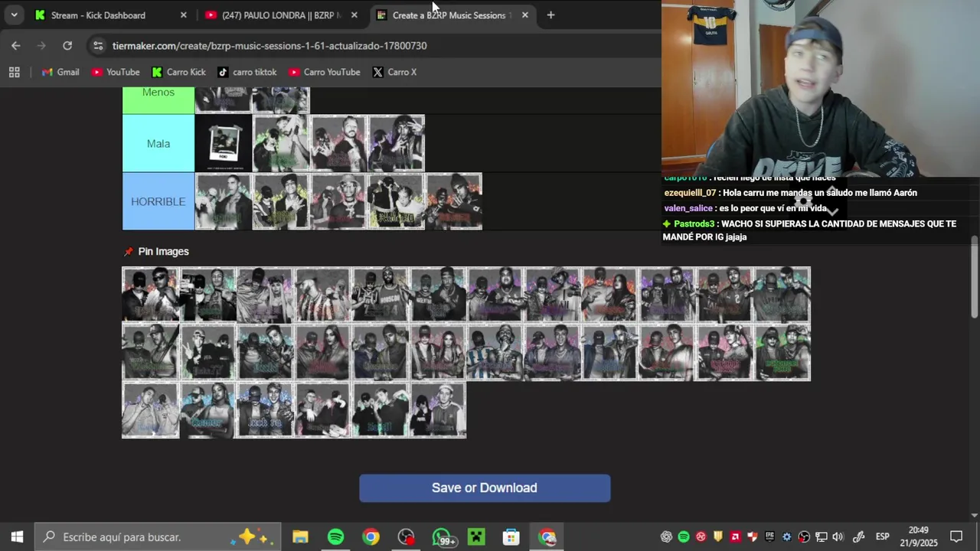Open the carro tiktok bookmark
Screen dimensions: 980x551
click(247, 72)
